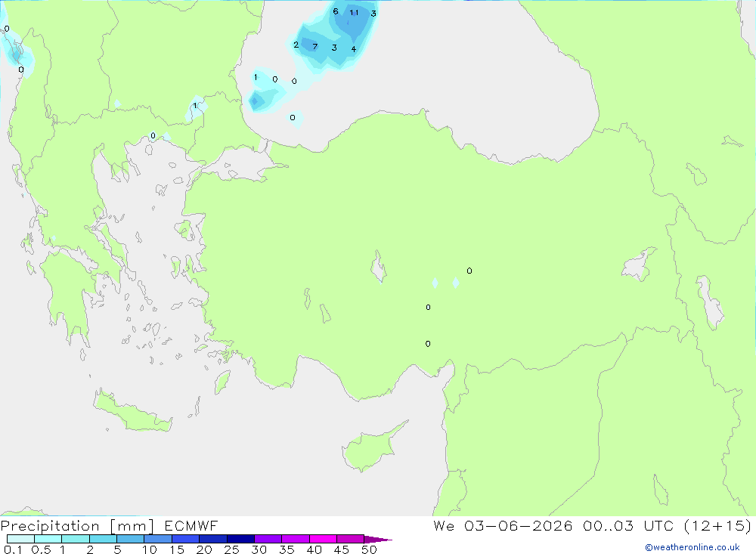
Task: Click the 'We 03-06-2026' date text
Action: (503, 526)
